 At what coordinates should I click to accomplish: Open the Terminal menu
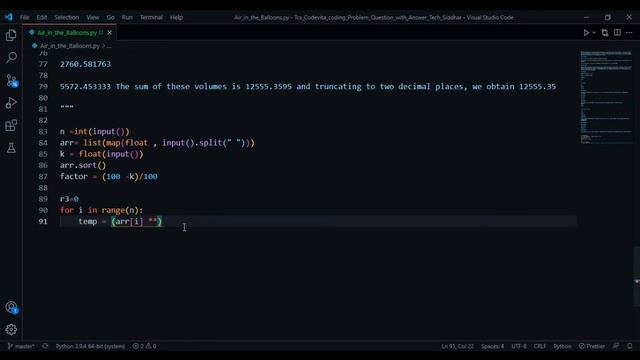click(151, 18)
